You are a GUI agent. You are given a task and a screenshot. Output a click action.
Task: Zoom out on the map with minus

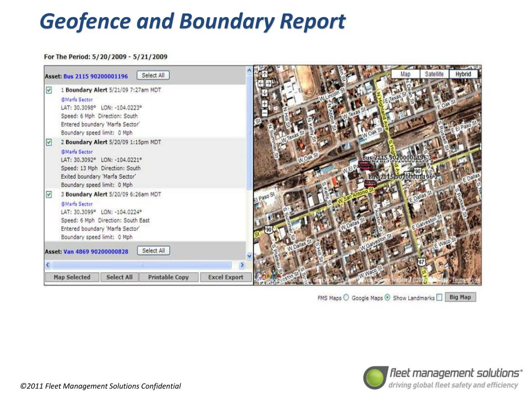point(264,113)
